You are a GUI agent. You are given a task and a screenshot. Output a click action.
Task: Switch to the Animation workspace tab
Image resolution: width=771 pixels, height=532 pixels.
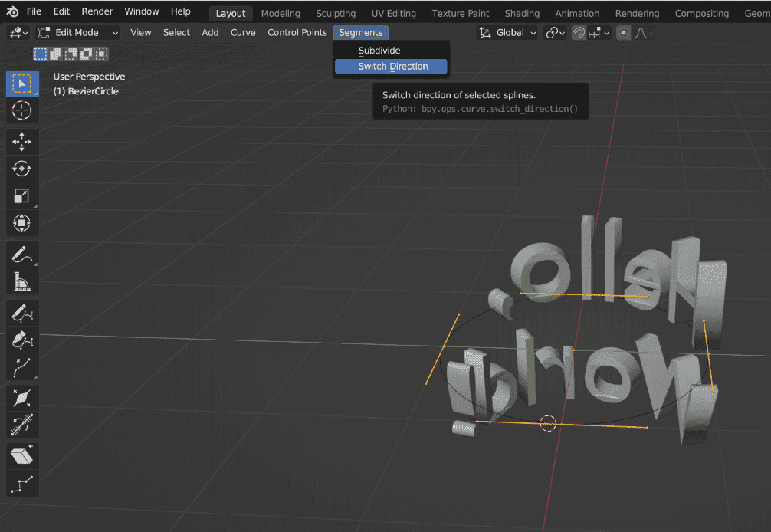pyautogui.click(x=577, y=14)
